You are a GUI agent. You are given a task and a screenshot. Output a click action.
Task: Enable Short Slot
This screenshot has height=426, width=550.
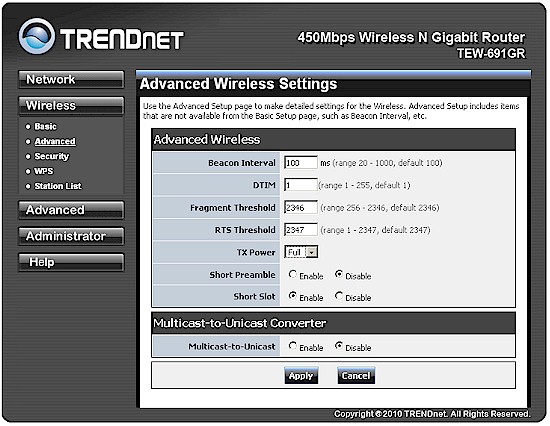[x=293, y=296]
